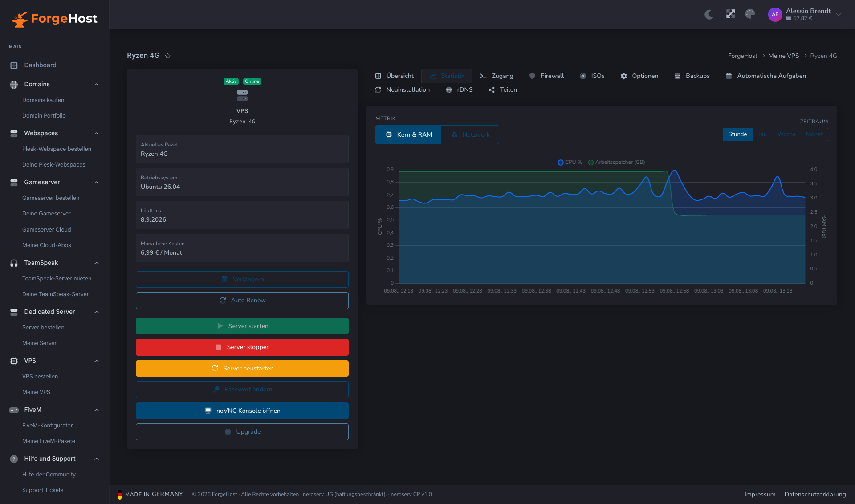855x504 pixels.
Task: Click the red Server stoppen button
Action: [x=242, y=347]
